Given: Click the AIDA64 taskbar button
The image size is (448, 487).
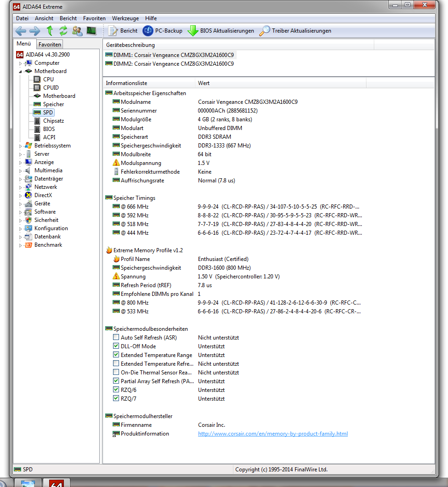Looking at the screenshot, I should [56, 483].
